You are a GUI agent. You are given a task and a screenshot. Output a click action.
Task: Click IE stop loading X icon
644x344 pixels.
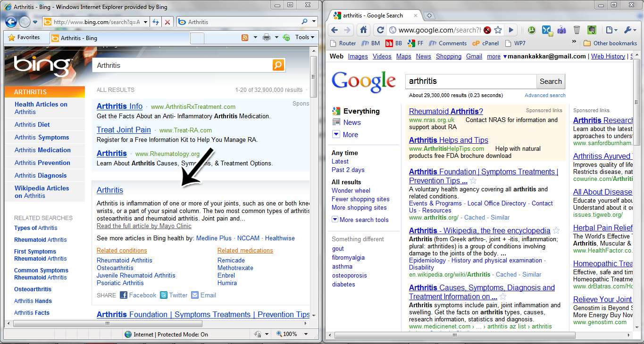click(167, 22)
